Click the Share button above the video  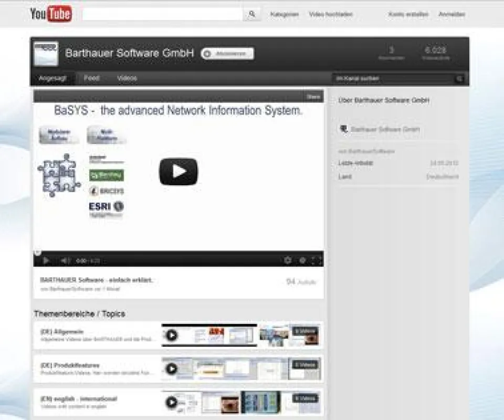coord(313,97)
